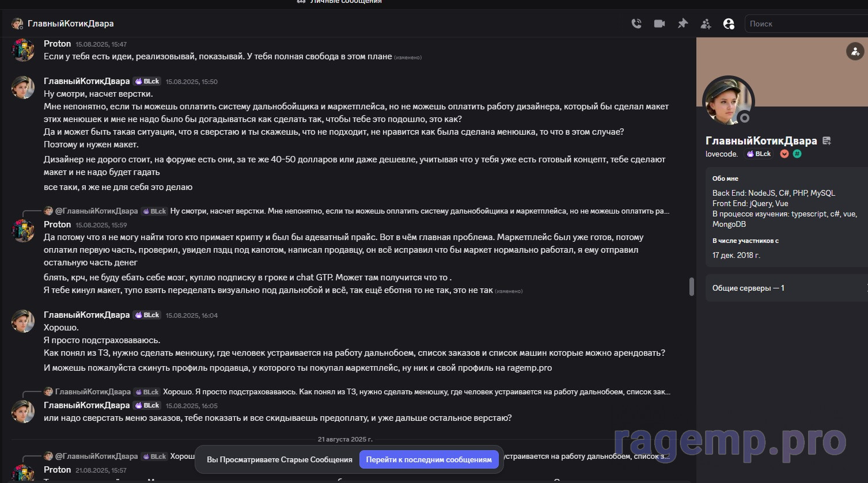The image size is (868, 483).
Task: Open pinned messages via the pin icon
Action: [683, 24]
